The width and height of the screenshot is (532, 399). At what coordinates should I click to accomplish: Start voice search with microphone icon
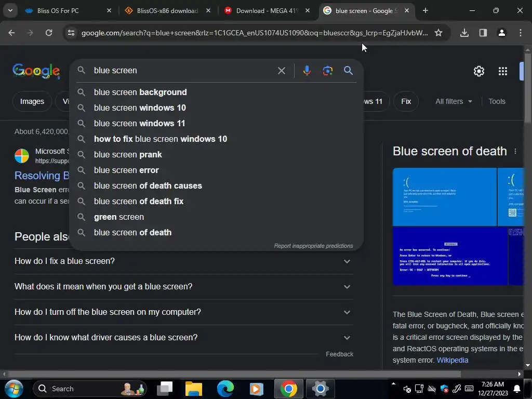(307, 71)
